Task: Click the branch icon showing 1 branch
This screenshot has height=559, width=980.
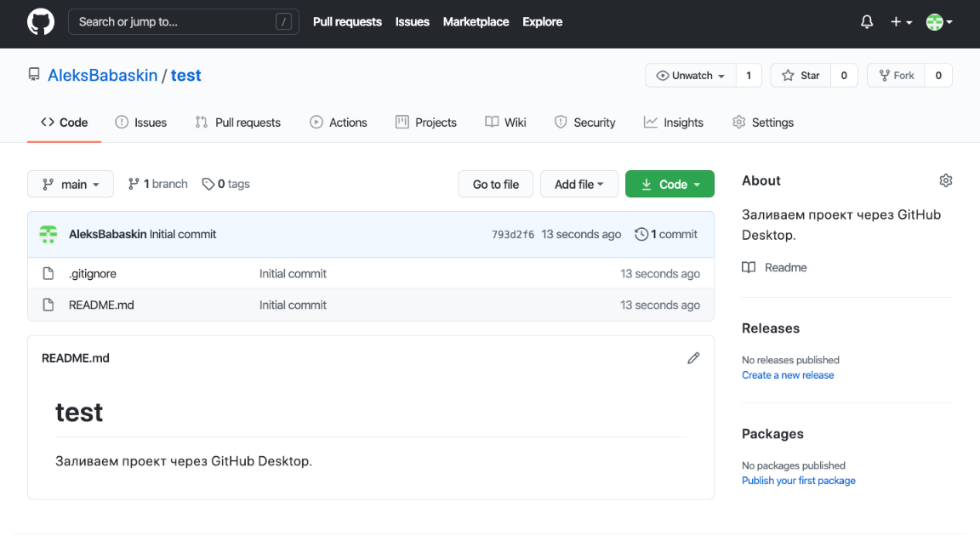Action: pyautogui.click(x=134, y=184)
